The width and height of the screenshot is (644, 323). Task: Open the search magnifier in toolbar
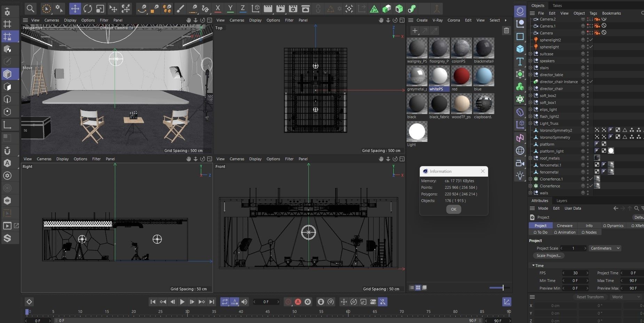click(31, 8)
